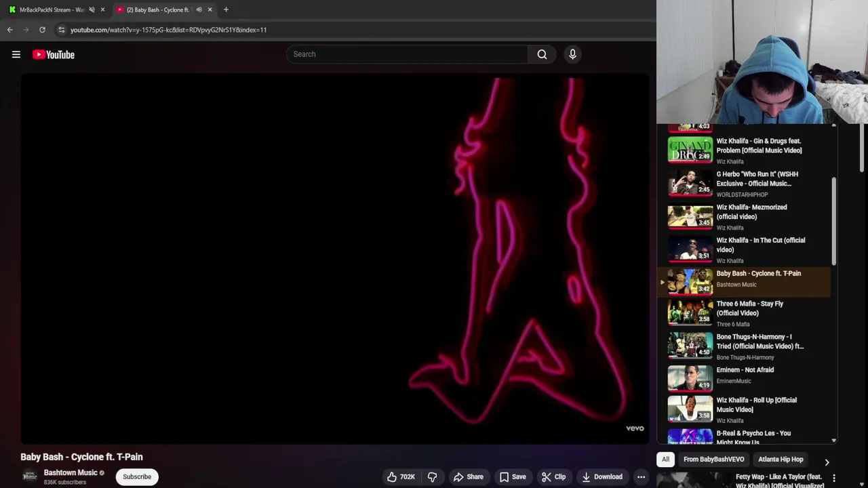Click the page vertical scrollbar
Image resolution: width=868 pixels, height=488 pixels.
[863, 148]
